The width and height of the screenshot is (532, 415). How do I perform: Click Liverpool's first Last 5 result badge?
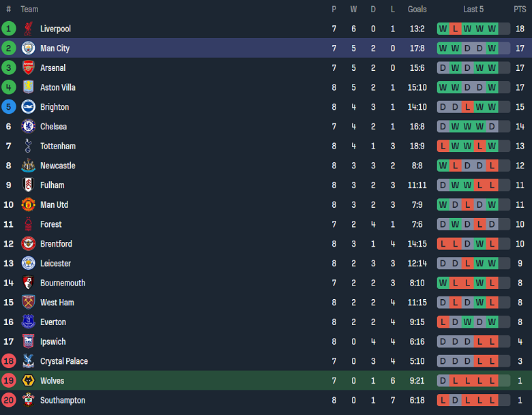[x=443, y=29]
